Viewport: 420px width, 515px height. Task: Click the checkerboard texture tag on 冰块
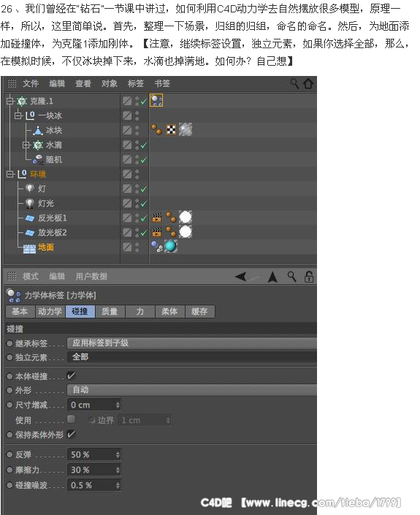click(171, 130)
